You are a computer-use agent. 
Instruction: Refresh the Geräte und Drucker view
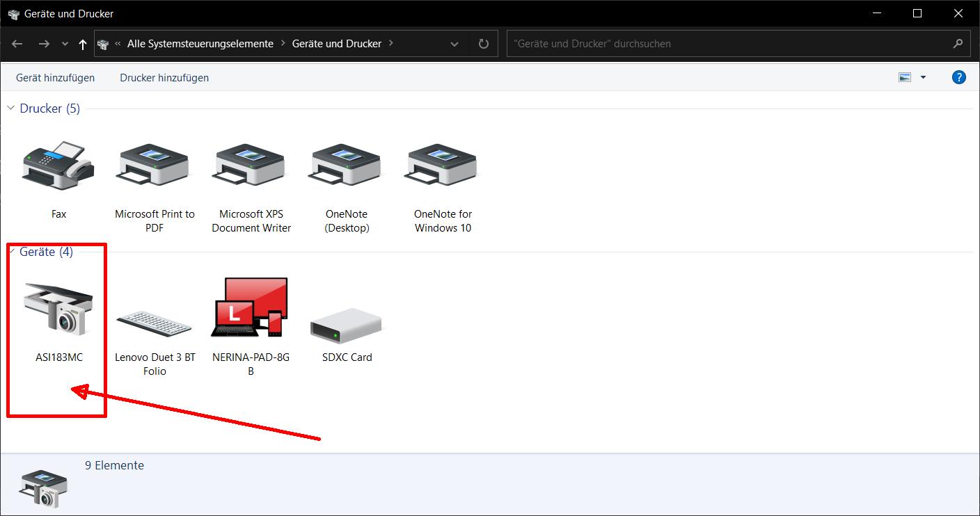point(483,44)
